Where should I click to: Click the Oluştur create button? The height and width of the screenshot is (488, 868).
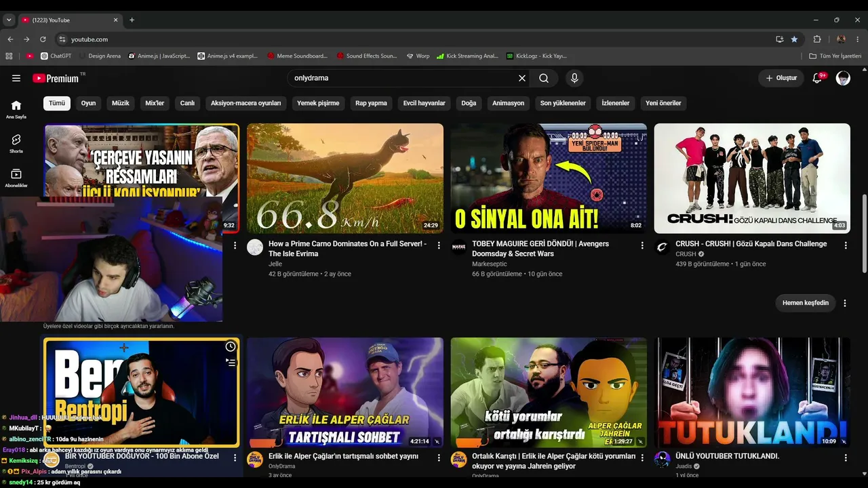pos(781,78)
